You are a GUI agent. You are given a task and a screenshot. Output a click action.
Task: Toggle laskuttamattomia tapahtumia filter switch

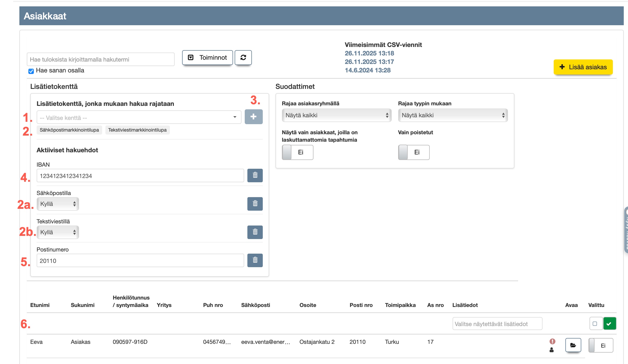click(x=297, y=152)
